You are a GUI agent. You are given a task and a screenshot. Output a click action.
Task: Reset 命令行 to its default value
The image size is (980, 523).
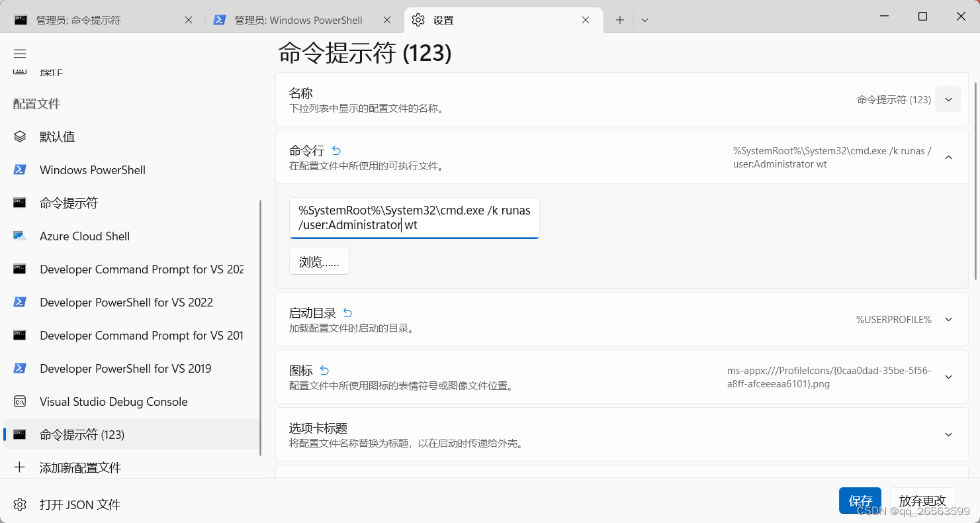pyautogui.click(x=336, y=150)
